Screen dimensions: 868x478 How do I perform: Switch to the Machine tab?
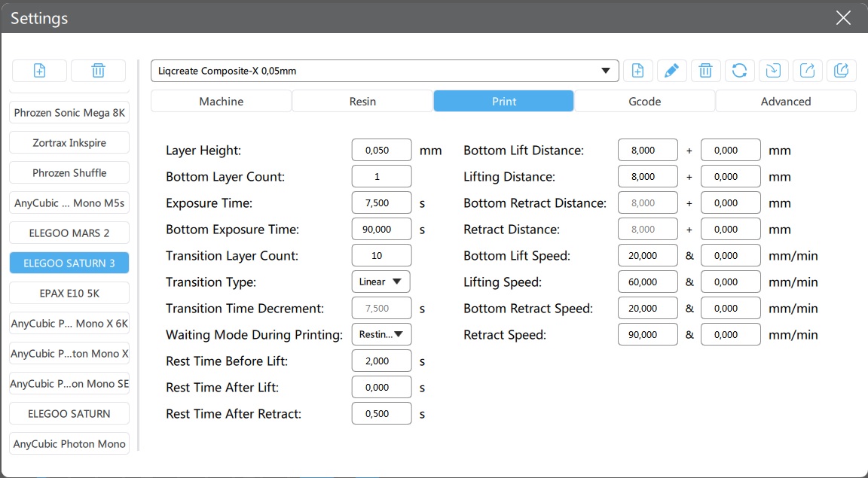(x=221, y=101)
